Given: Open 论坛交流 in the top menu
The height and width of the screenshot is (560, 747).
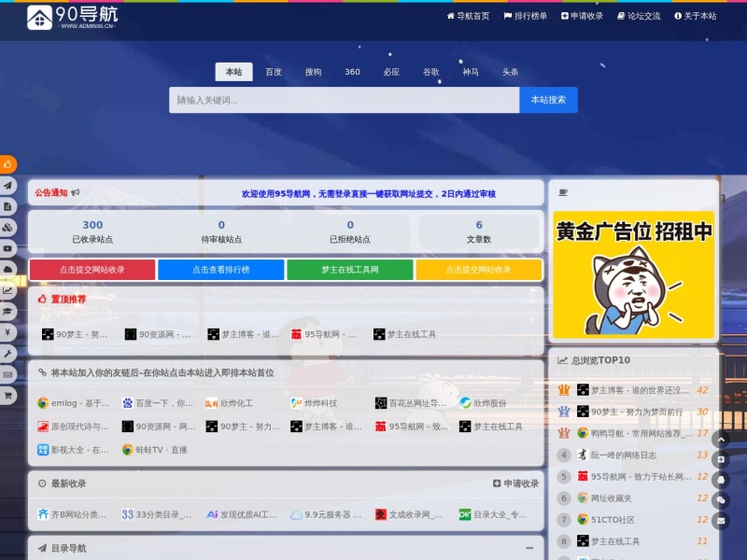Looking at the screenshot, I should pyautogui.click(x=639, y=16).
